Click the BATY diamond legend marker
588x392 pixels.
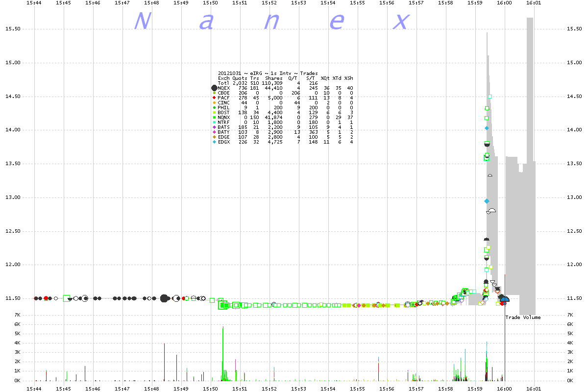214,132
